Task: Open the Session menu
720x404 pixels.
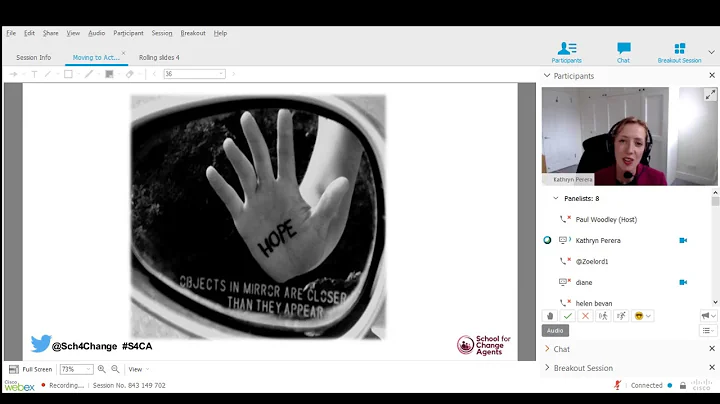Action: pos(162,33)
